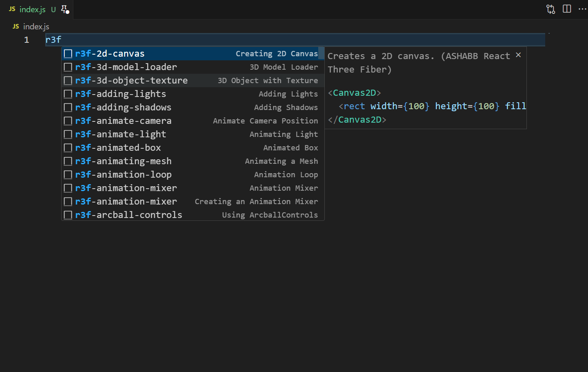This screenshot has width=588, height=372.
Task: Click the closing Canvas2D tag in preview
Action: coord(357,120)
